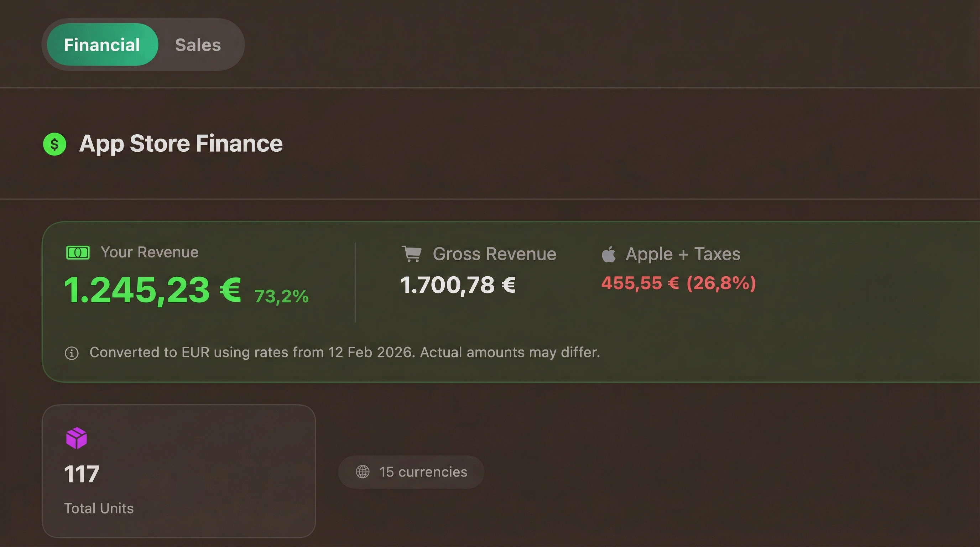Image resolution: width=980 pixels, height=547 pixels.
Task: Click the green dollar App Store Finance icon
Action: pyautogui.click(x=55, y=144)
